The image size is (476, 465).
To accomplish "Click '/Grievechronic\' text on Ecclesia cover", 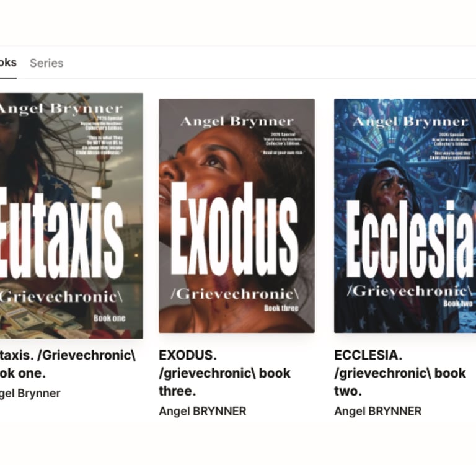I will [409, 291].
